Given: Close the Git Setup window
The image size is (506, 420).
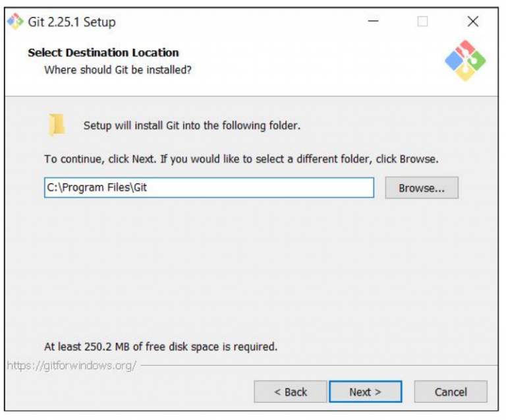Looking at the screenshot, I should coord(472,22).
